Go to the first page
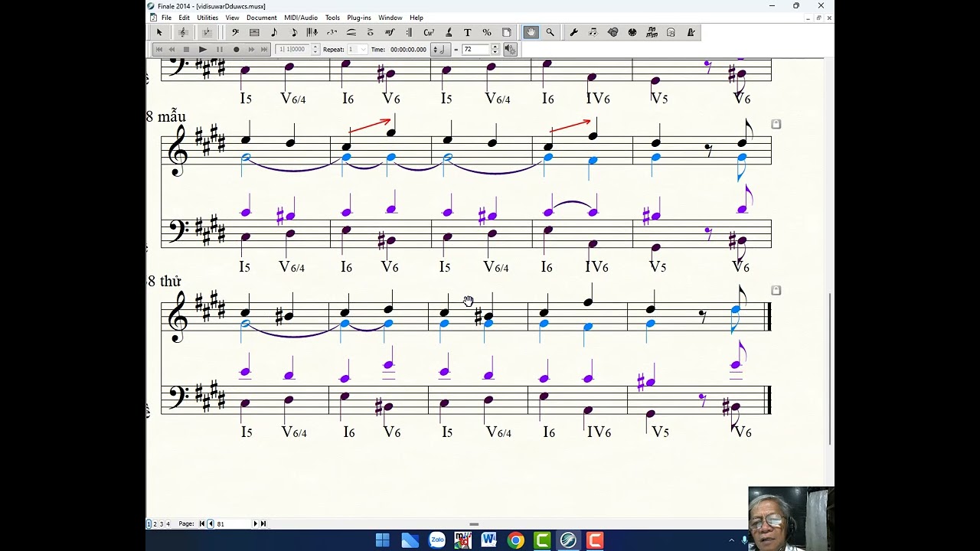This screenshot has width=980, height=551. 202,523
